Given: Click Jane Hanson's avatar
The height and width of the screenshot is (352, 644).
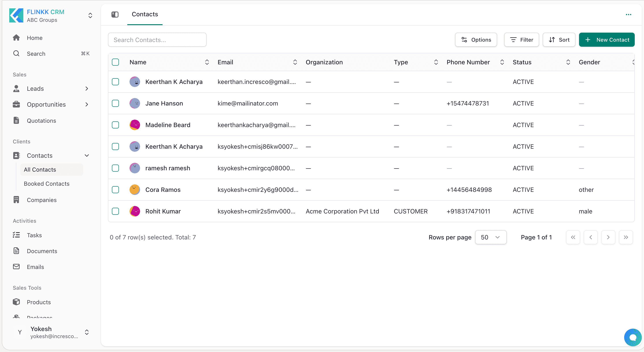Looking at the screenshot, I should (135, 103).
